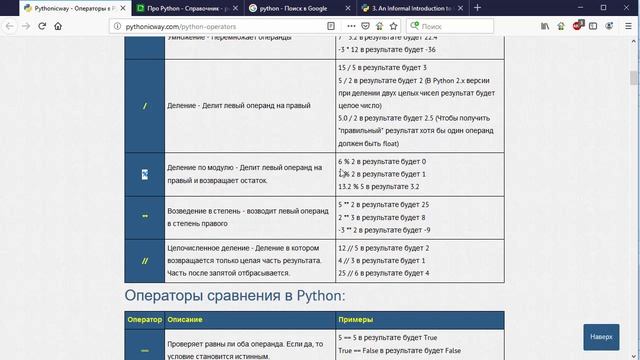Click text '25 // 6 в результате будет 4'

384,273
